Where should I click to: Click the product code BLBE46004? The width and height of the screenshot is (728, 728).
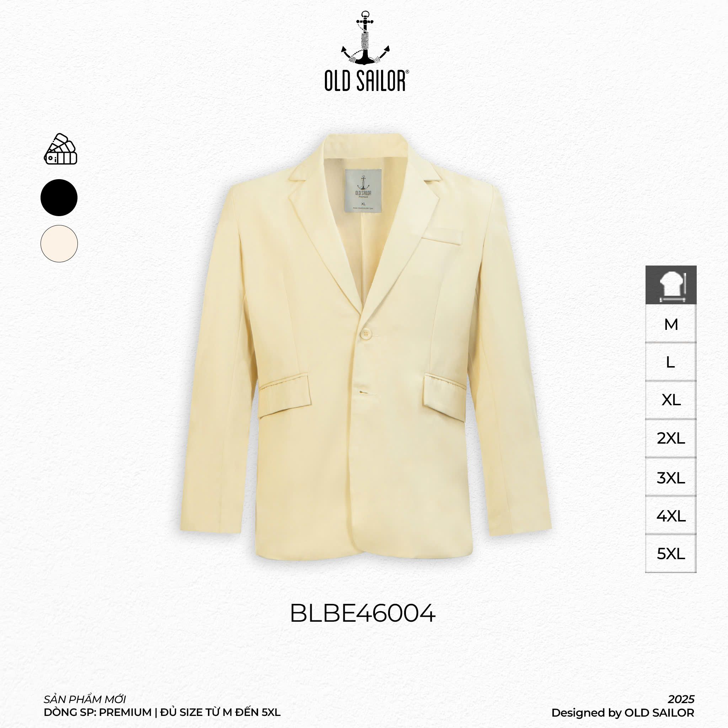(363, 614)
